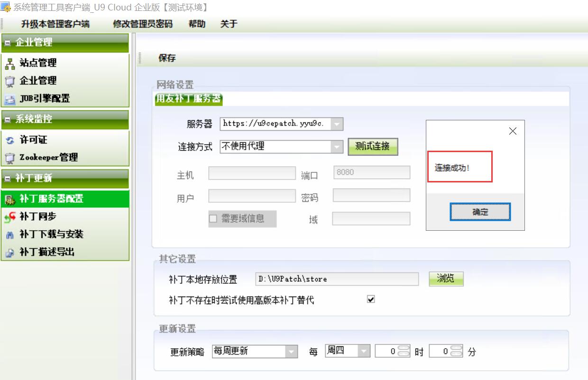Click the 主机 input field
The height and width of the screenshot is (380, 588).
(x=252, y=173)
